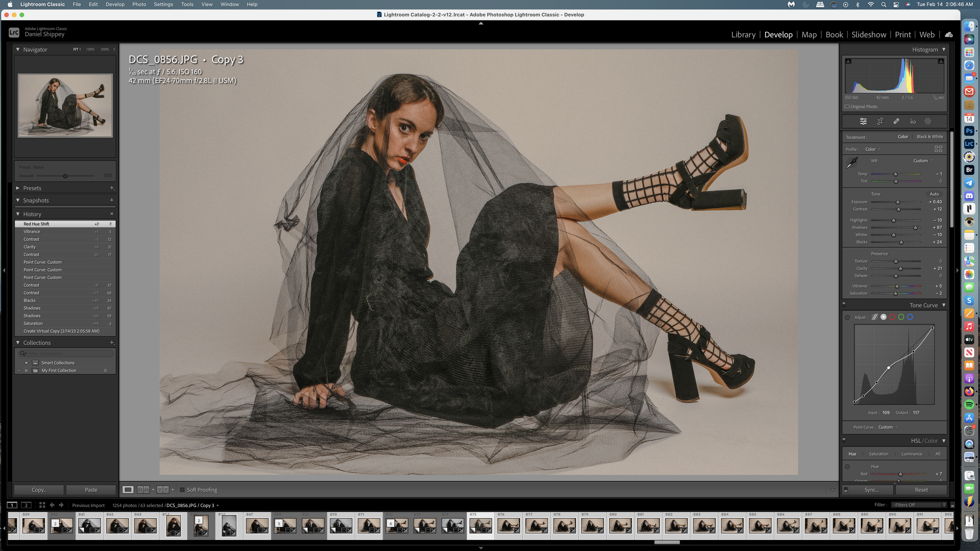Expand the Smart Collections folder

[27, 363]
